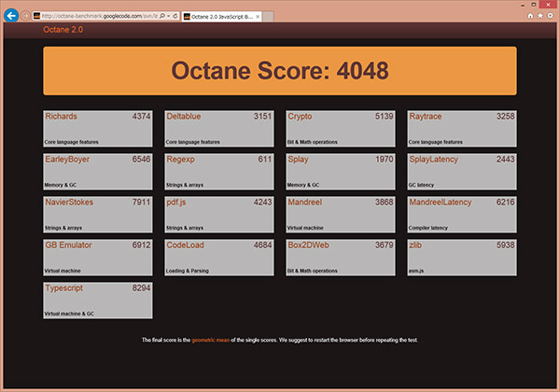Open Favorites with the star icon
Viewport: 560px width, 392px height.
click(541, 16)
